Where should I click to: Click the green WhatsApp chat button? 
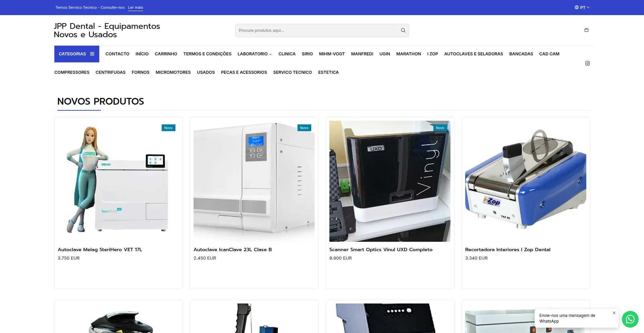pyautogui.click(x=630, y=319)
